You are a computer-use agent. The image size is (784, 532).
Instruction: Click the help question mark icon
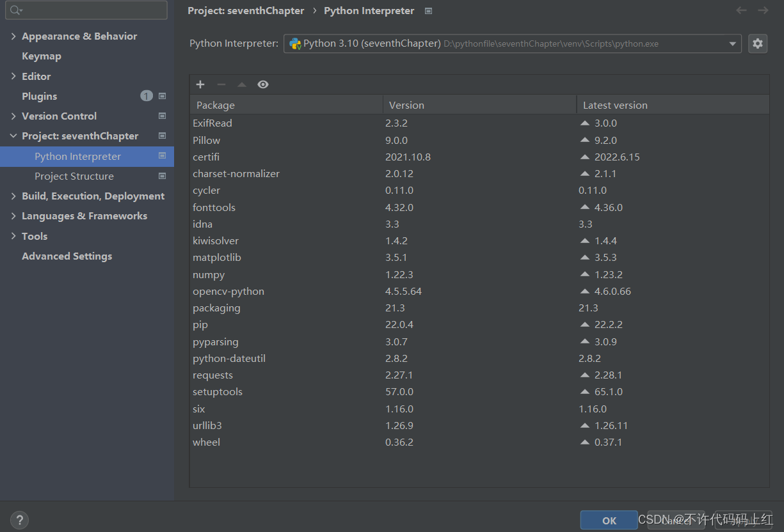coord(20,520)
